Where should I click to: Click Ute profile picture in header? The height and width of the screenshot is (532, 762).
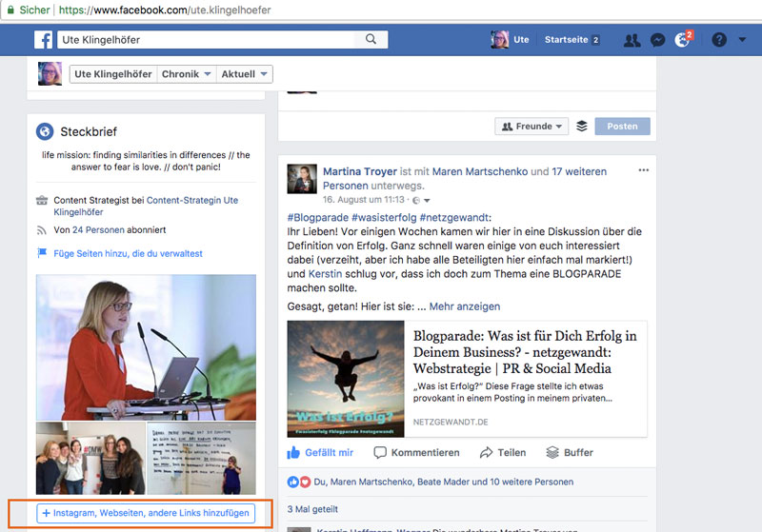[499, 39]
